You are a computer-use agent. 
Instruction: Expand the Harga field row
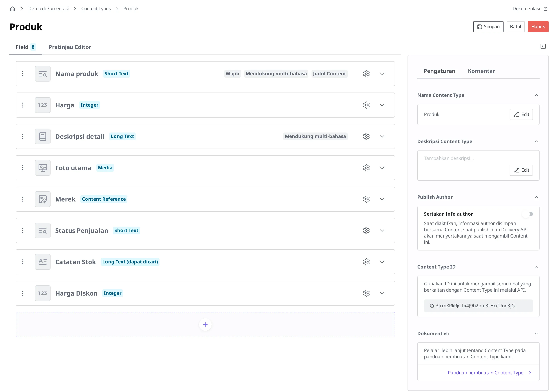tap(382, 105)
